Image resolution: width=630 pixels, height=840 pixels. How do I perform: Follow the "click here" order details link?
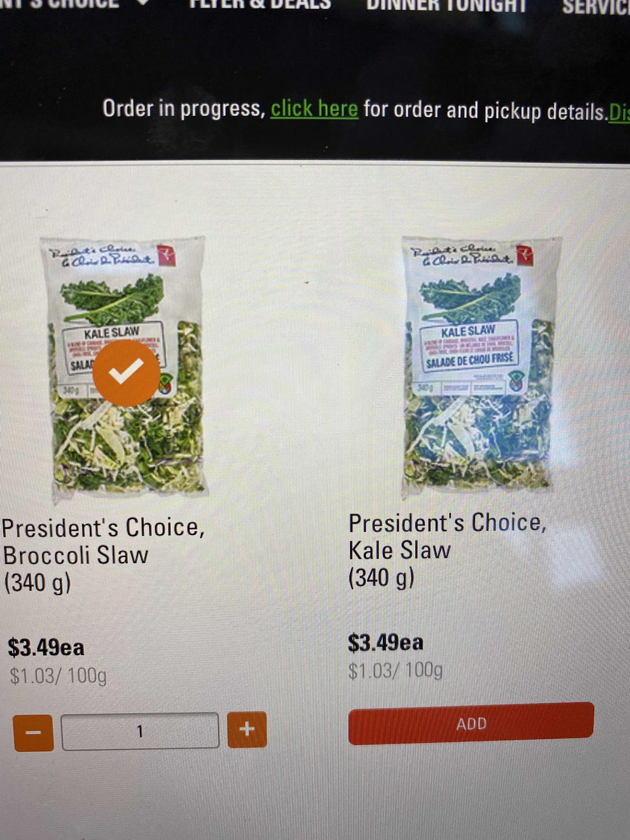[314, 109]
